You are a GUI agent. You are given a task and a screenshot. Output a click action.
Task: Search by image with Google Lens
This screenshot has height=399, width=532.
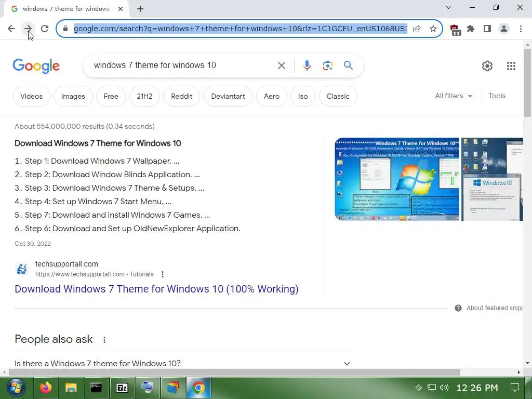coord(327,65)
